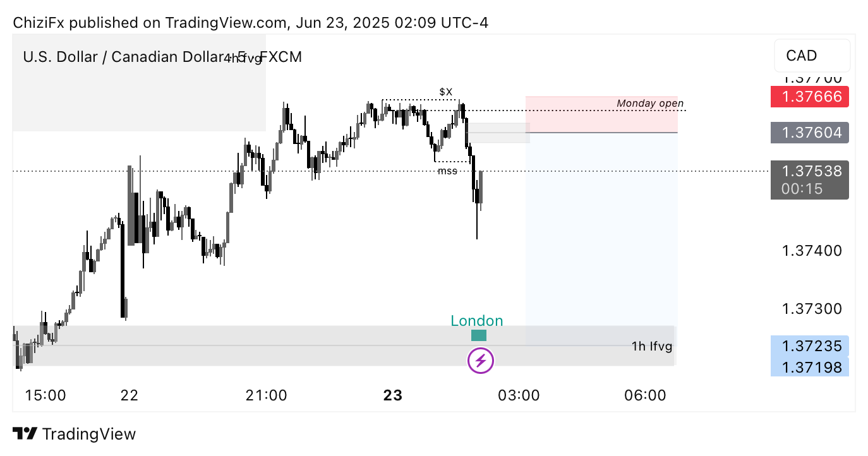Click the London session text label
The height and width of the screenshot is (456, 868).
[x=477, y=321]
